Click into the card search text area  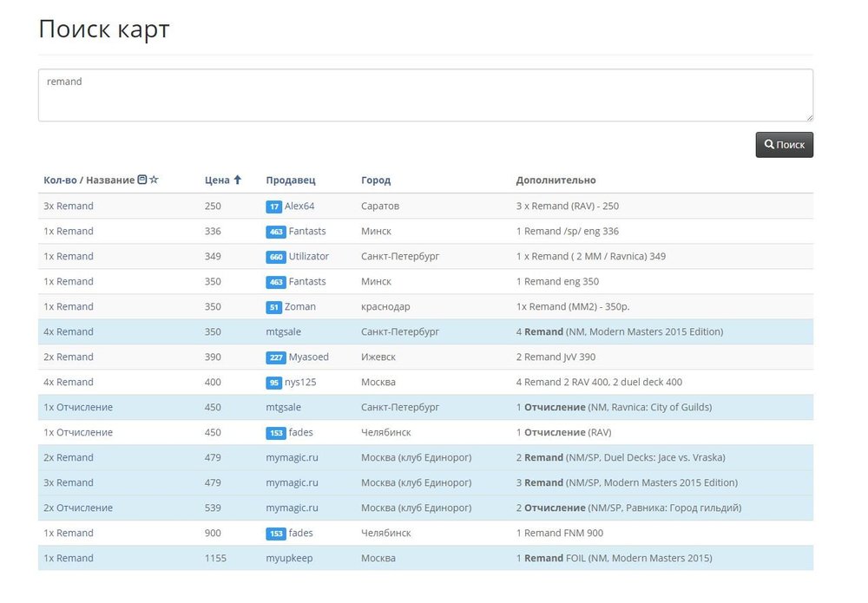point(425,95)
